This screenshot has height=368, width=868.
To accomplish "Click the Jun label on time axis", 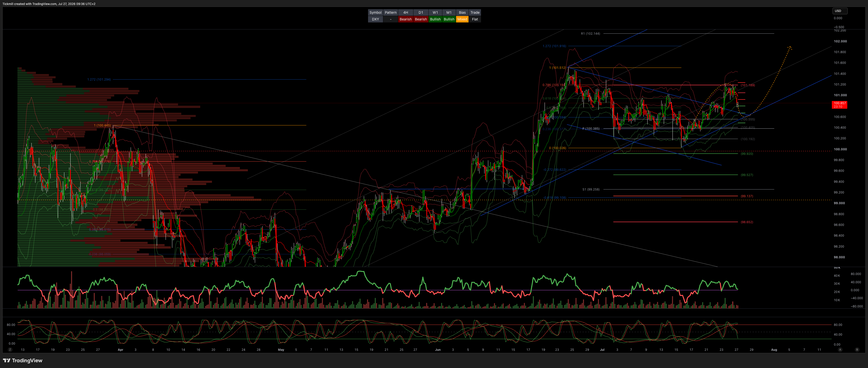I will tap(438, 350).
